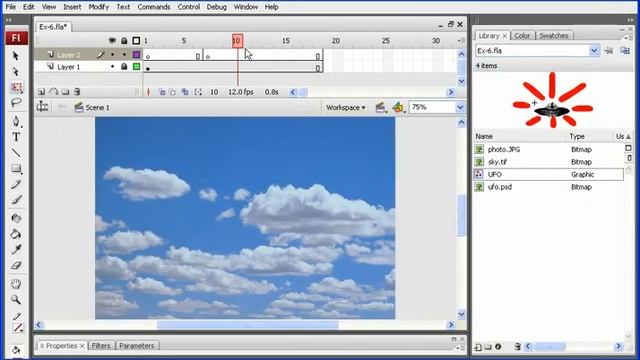
Task: Click the stage horizontal scrollbar thumb
Action: (247, 325)
